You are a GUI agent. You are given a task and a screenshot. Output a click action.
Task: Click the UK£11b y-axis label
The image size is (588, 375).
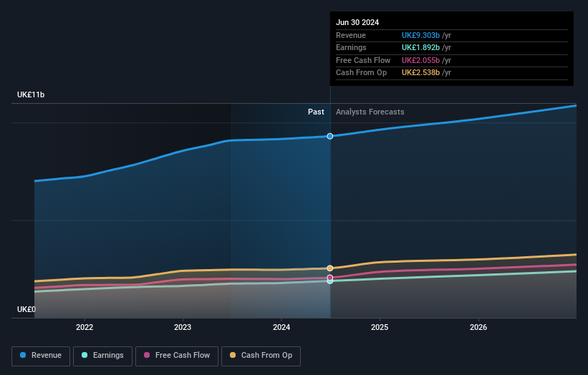[31, 94]
